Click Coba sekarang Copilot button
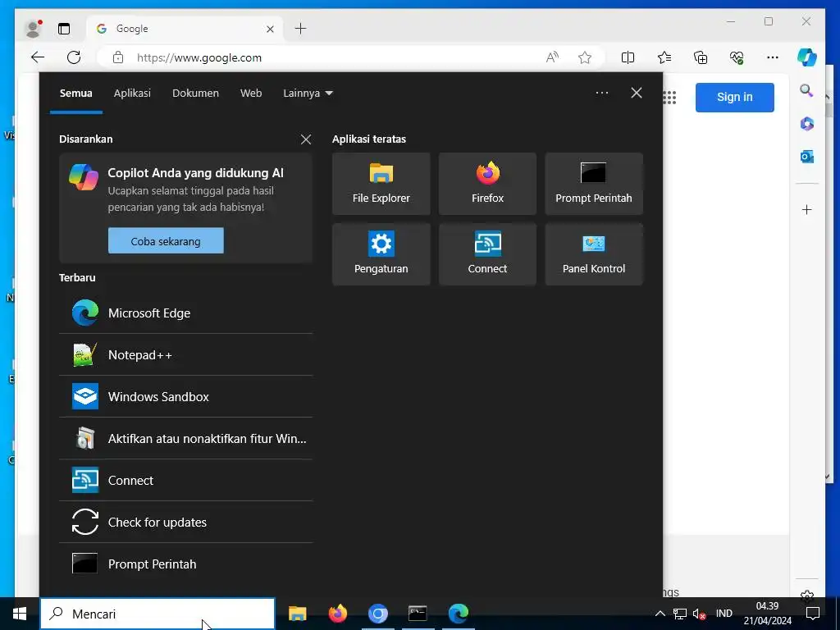Viewport: 840px width, 630px height. [166, 241]
